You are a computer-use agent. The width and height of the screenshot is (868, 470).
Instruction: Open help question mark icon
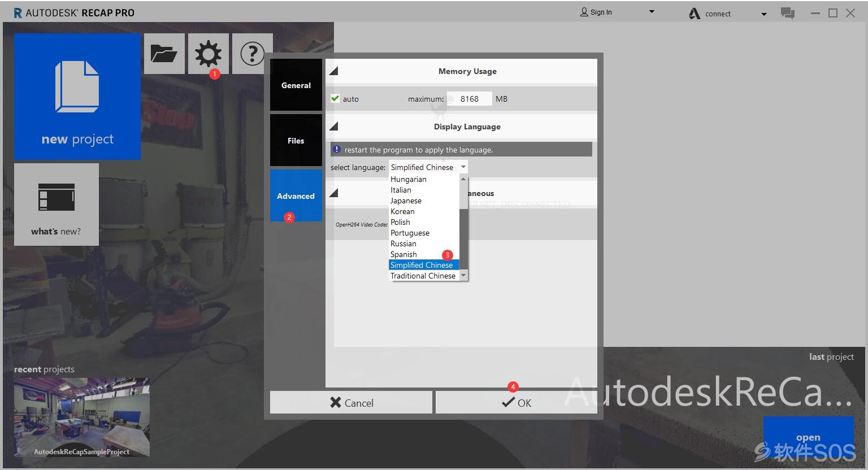tap(252, 54)
